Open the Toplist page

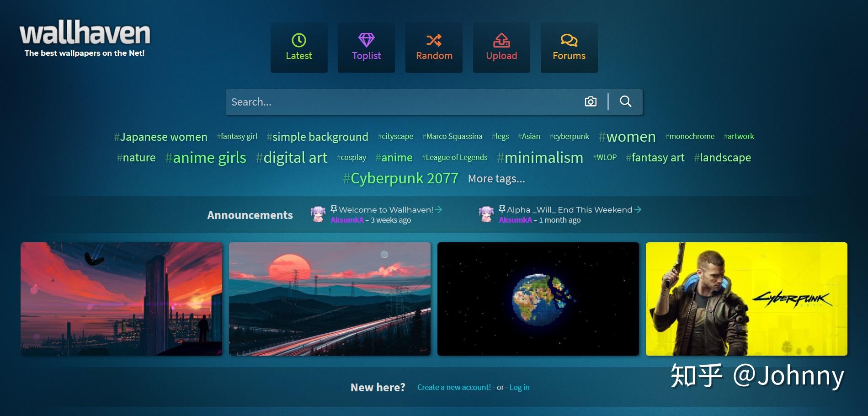[366, 48]
